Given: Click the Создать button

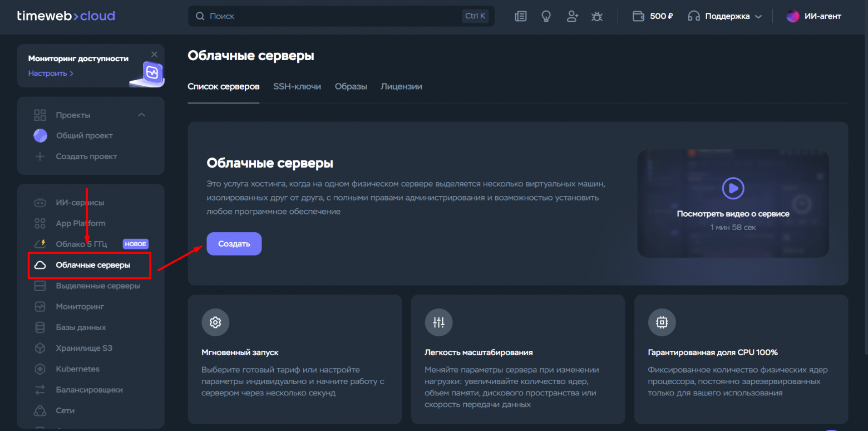Looking at the screenshot, I should 234,244.
